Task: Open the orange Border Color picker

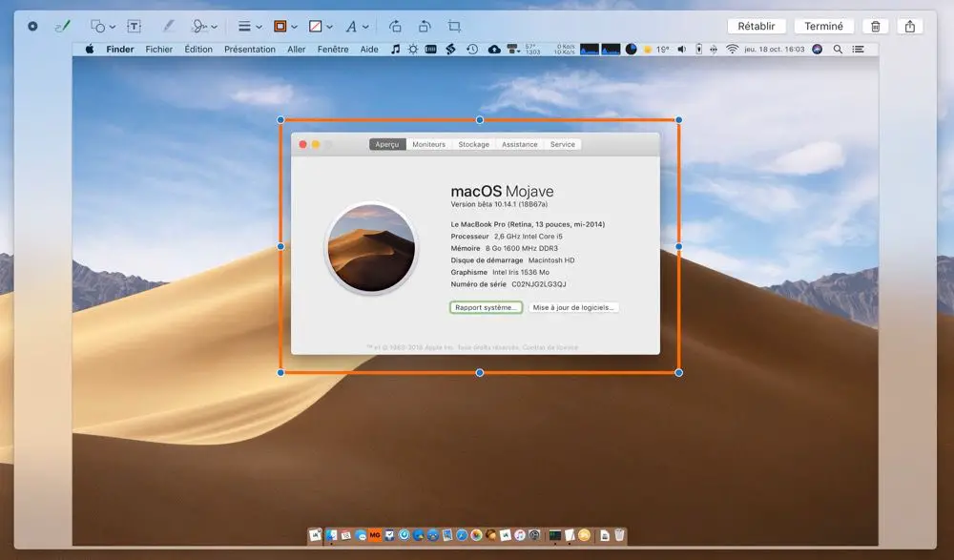Action: 284,26
